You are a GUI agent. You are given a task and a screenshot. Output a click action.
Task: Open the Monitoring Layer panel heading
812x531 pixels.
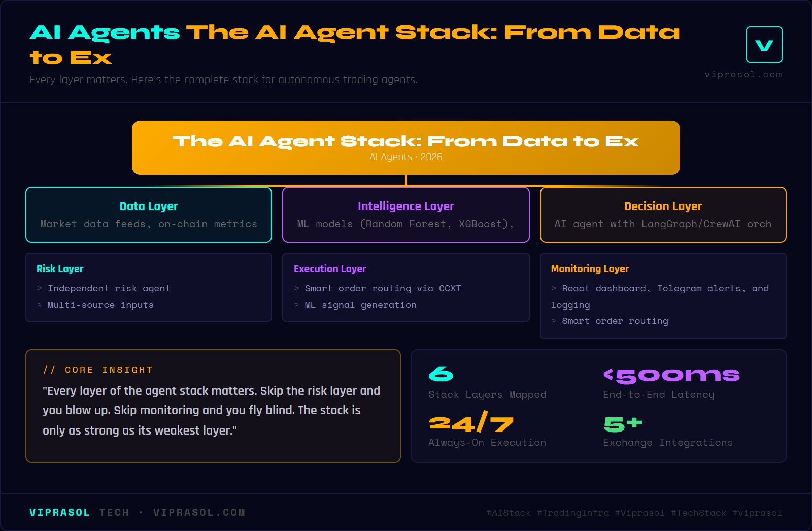[590, 269]
